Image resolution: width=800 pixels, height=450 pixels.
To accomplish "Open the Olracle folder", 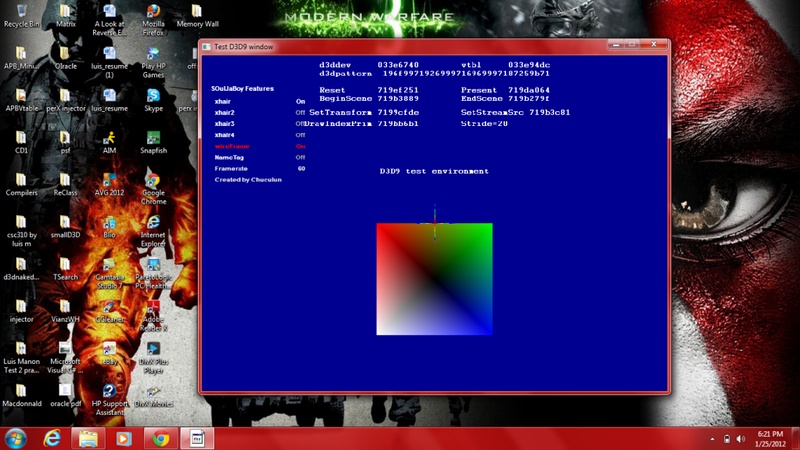I will click(65, 58).
